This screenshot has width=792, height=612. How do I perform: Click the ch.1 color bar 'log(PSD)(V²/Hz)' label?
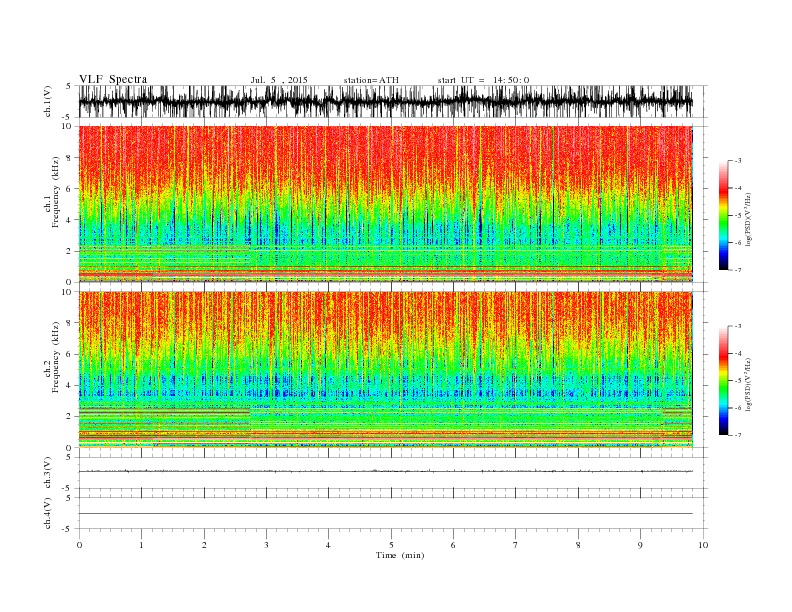point(748,219)
